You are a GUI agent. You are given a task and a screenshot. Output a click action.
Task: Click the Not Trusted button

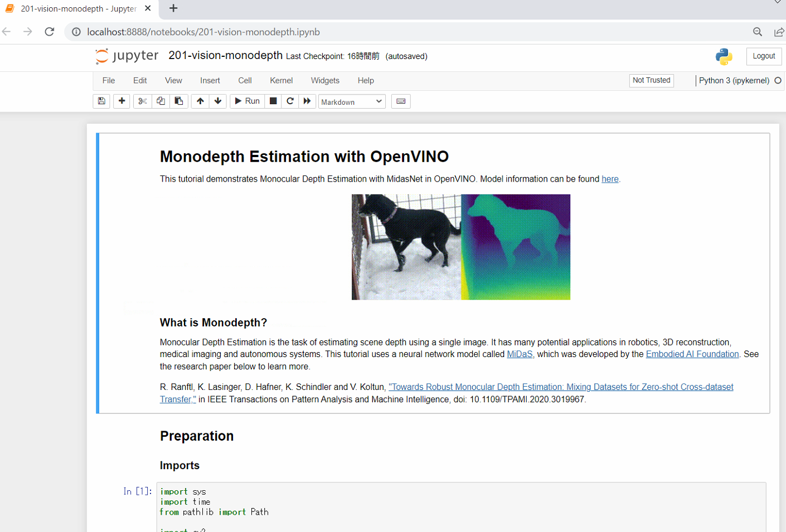(x=651, y=80)
